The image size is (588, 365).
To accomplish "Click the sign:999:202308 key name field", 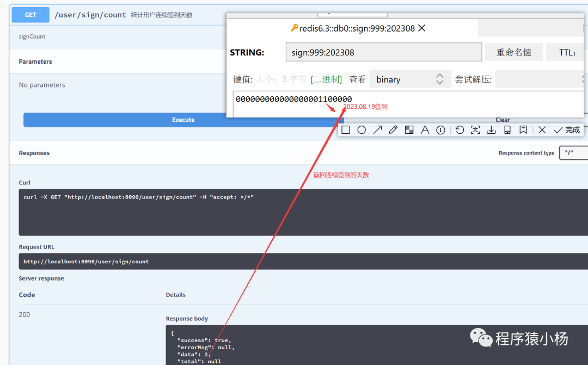I will click(383, 53).
